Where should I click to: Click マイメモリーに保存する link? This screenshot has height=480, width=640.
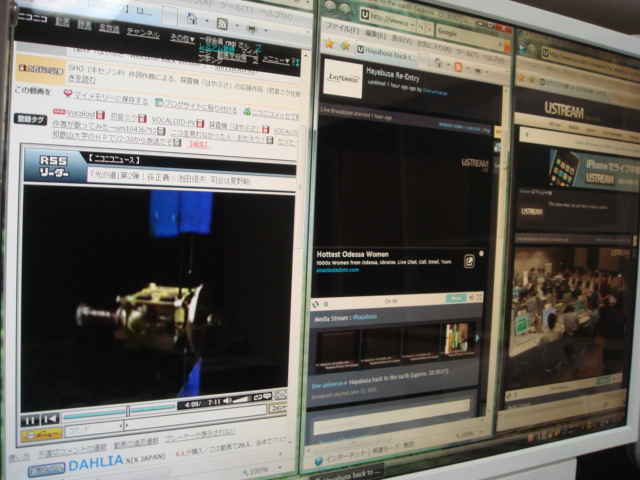click(111, 98)
